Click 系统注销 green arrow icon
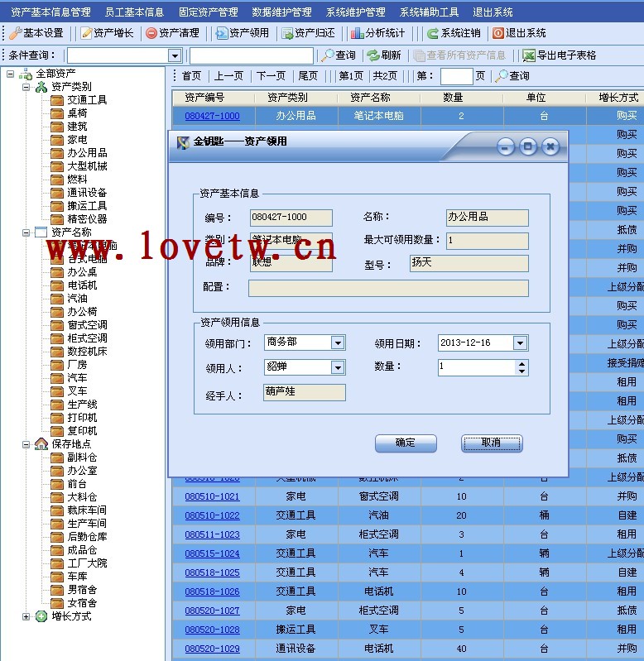Viewport: 644px width, 661px height. pyautogui.click(x=433, y=33)
